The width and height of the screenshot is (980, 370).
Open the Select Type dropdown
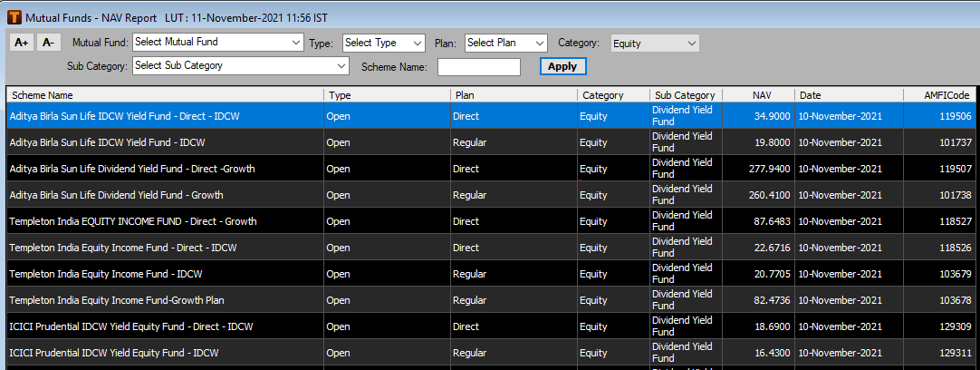coord(384,43)
